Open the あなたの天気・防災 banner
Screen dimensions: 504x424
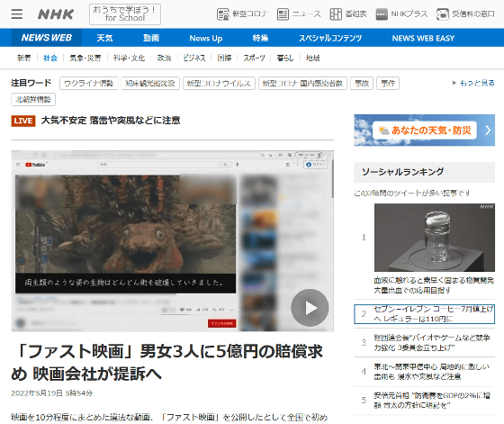[x=425, y=131]
